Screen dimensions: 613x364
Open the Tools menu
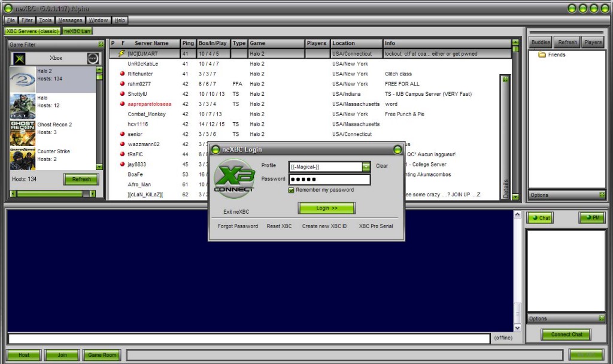click(45, 20)
